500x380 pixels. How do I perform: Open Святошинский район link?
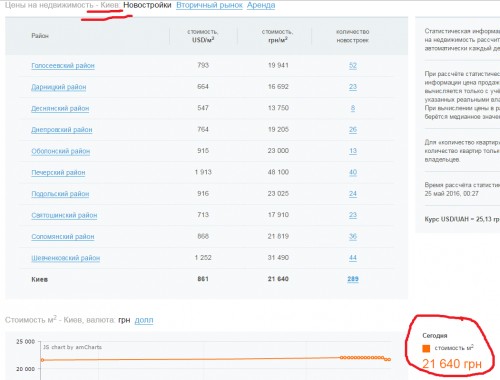pyautogui.click(x=64, y=215)
